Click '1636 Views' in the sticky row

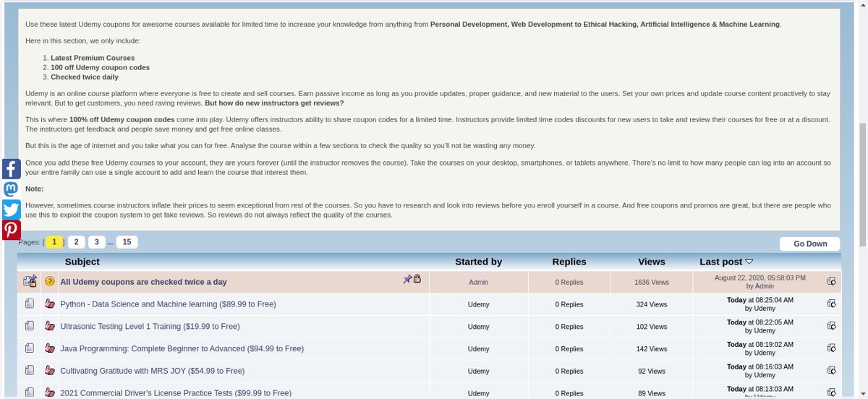point(652,282)
